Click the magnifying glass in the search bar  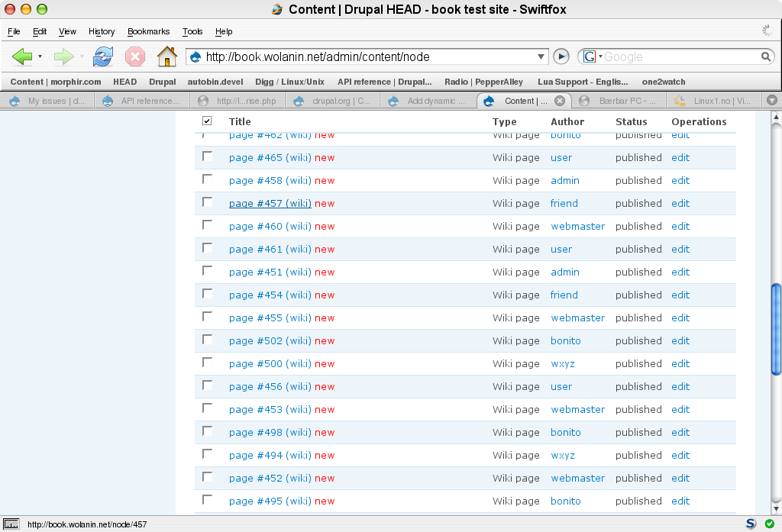765,56
